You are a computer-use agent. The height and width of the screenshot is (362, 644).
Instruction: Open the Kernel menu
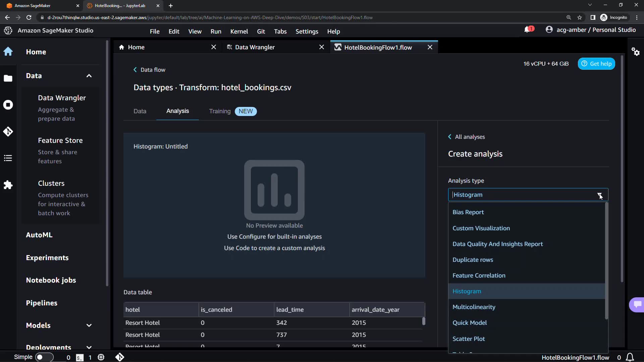[239, 32]
